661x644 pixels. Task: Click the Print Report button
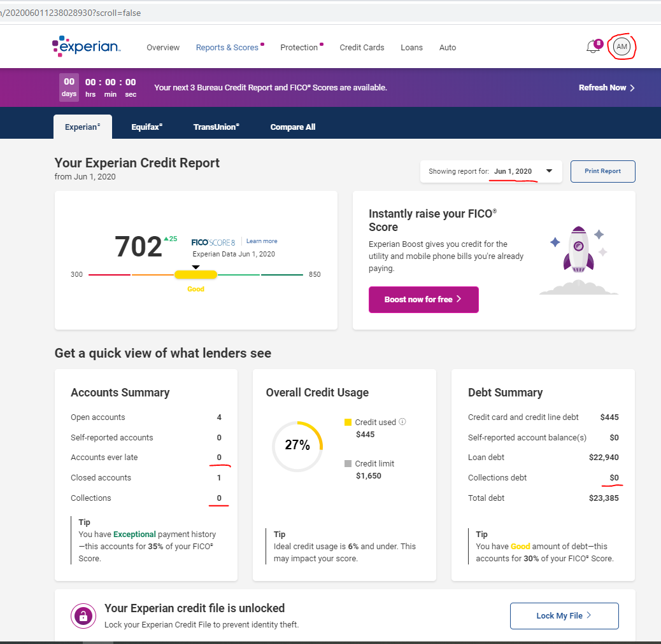click(602, 171)
